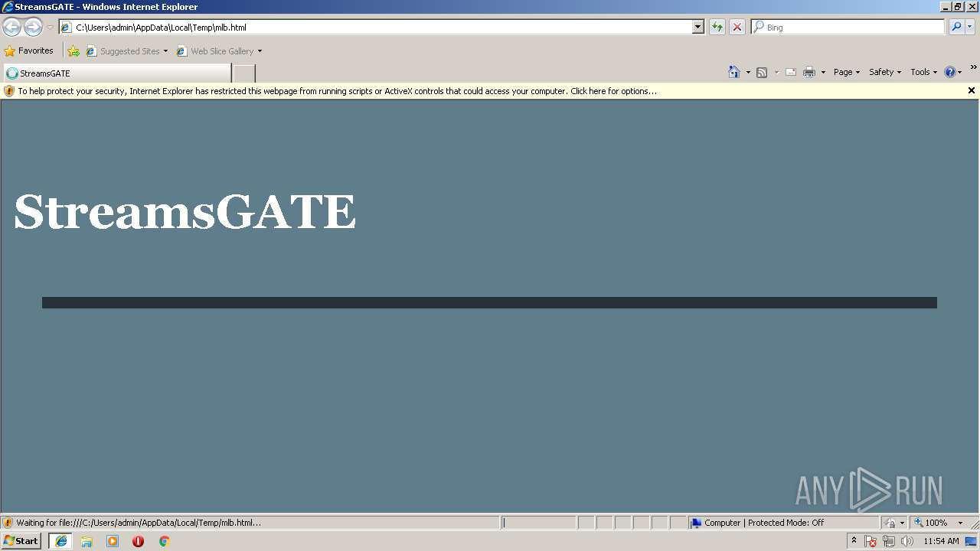Click Internet Explorer taskbar icon

(61, 541)
